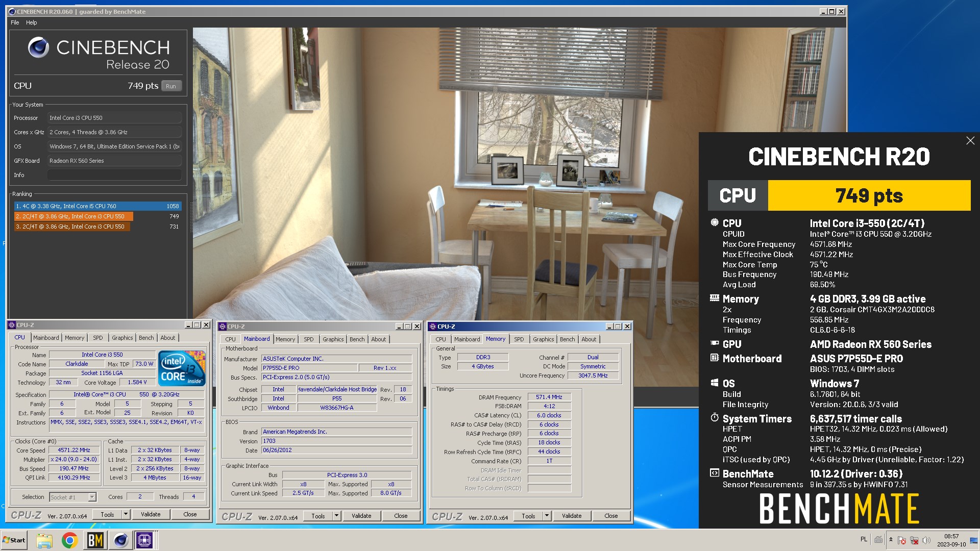Open volume speaker icon in tray
Screen dimensions: 980x551
926,540
